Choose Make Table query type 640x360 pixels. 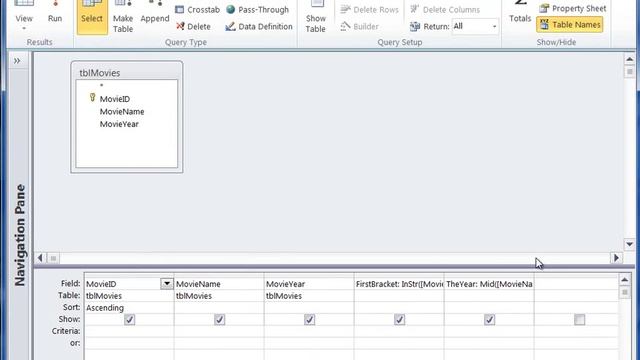[123, 17]
